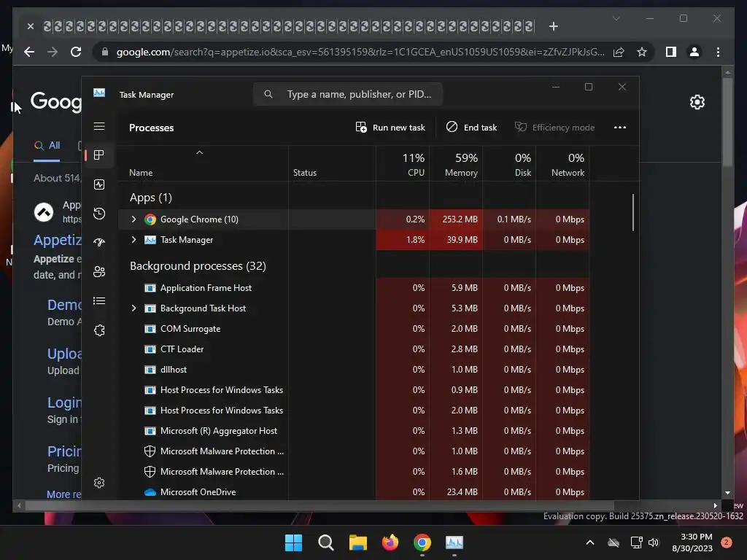
Task: Select Application Frame Host row
Action: point(354,287)
